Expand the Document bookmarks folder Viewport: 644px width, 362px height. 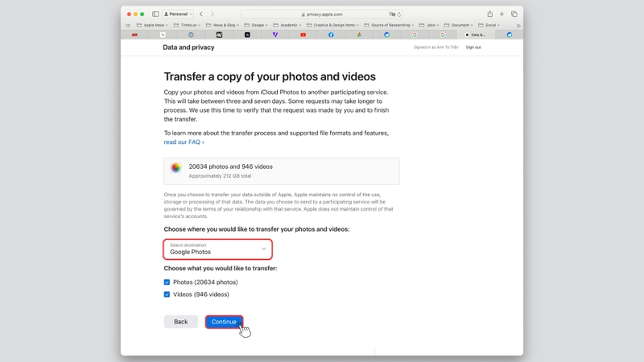pyautogui.click(x=458, y=25)
